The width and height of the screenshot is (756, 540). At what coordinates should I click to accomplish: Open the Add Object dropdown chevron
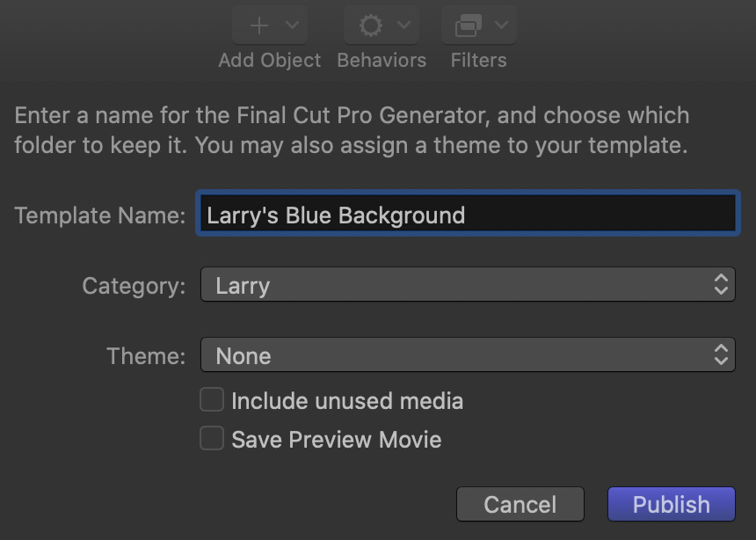292,24
